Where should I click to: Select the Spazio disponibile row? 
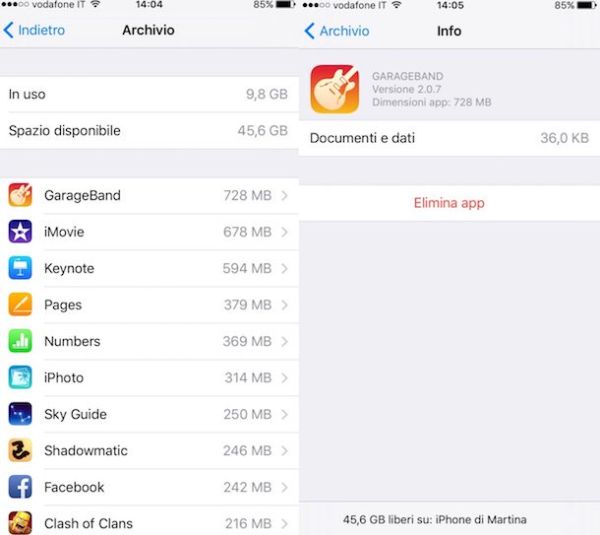[x=149, y=130]
